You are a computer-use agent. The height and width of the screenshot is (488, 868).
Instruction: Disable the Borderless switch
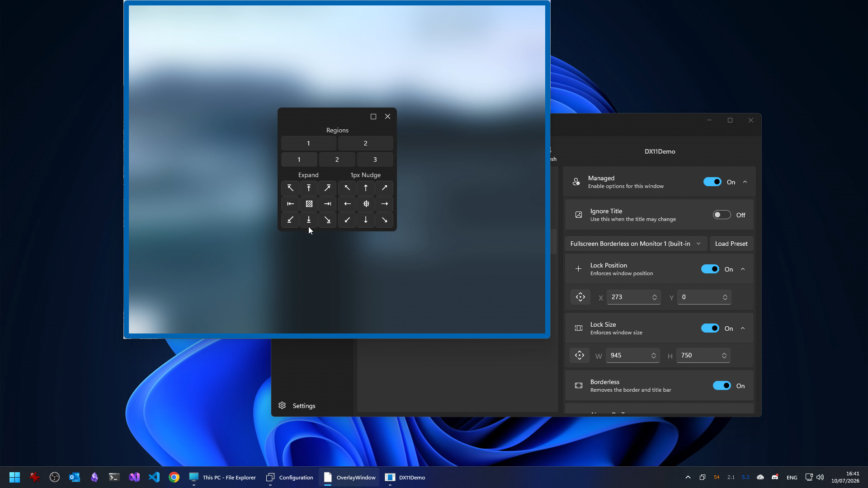pos(722,386)
